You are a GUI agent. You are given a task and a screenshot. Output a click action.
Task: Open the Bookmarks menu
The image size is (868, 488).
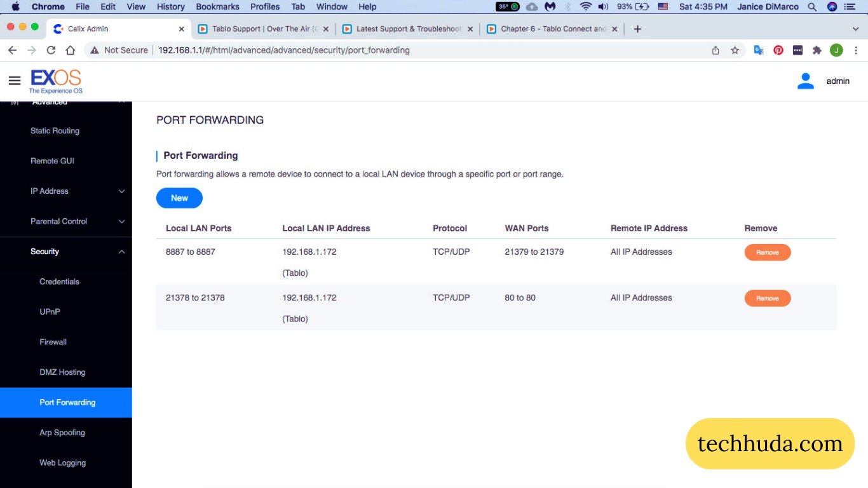[217, 6]
